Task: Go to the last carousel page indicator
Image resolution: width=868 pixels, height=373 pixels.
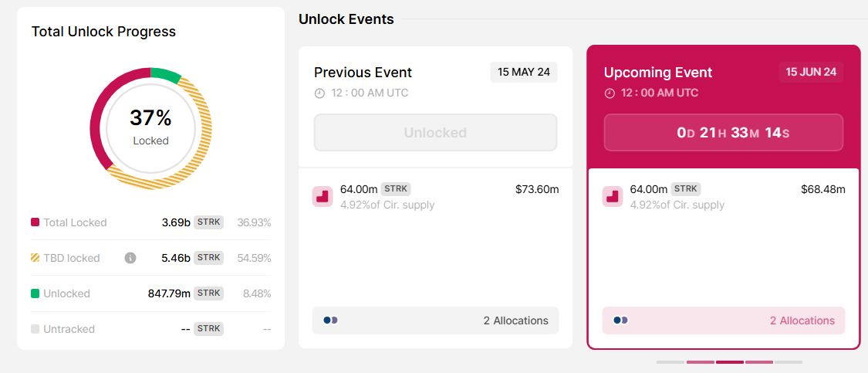Action: pyautogui.click(x=789, y=361)
